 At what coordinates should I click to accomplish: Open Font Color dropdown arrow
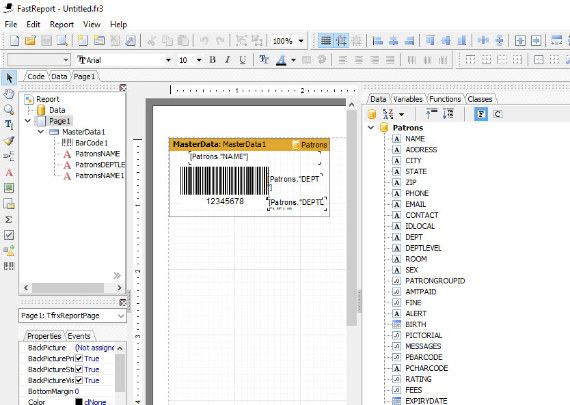coord(293,60)
